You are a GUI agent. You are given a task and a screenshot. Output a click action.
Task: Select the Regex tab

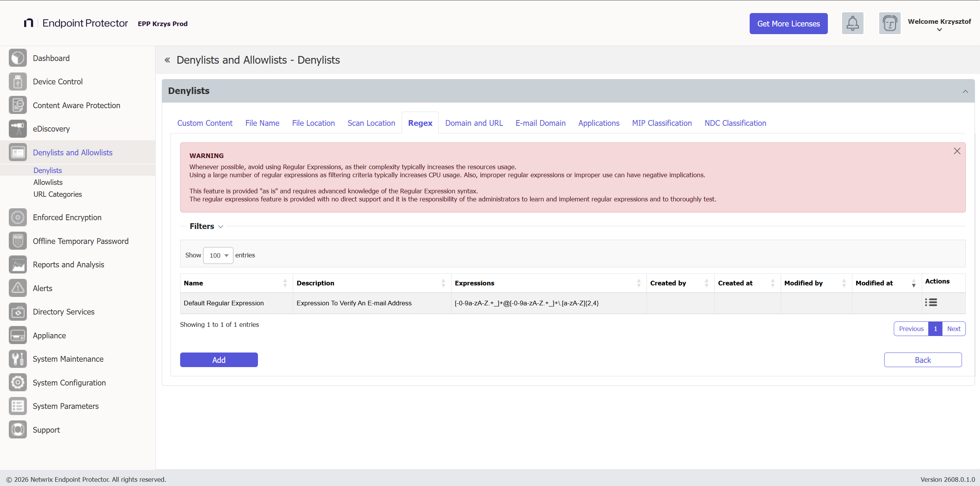pos(420,123)
